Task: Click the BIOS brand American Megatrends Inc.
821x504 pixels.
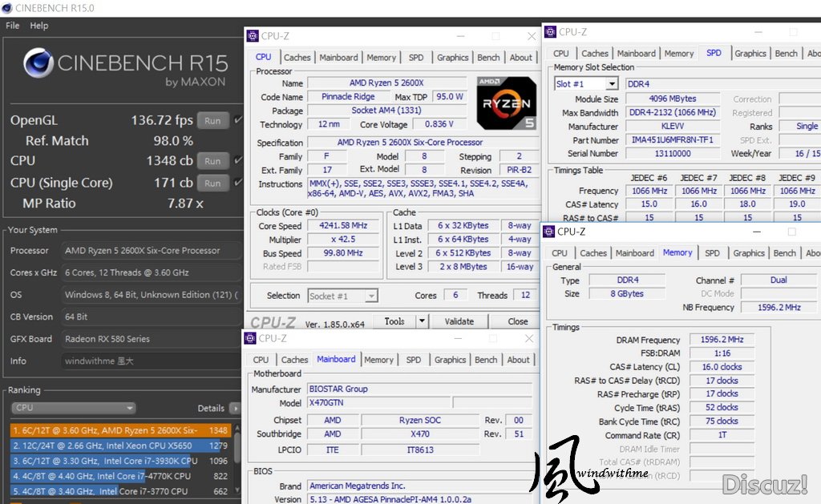Action: [419, 486]
